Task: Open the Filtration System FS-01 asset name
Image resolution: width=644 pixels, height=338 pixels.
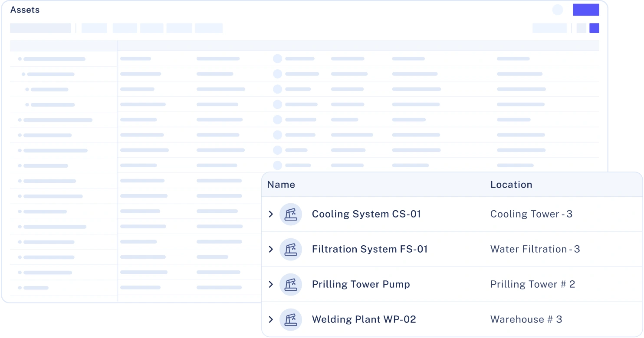Action: [370, 249]
